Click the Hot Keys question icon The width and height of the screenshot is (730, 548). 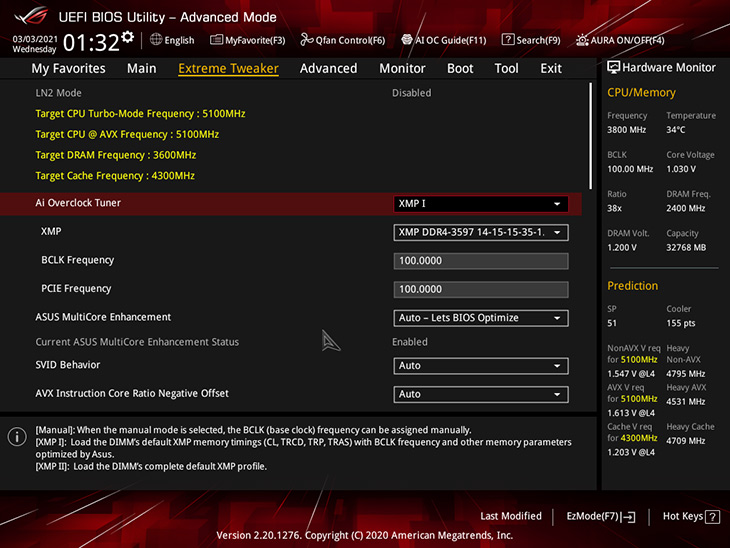712,517
